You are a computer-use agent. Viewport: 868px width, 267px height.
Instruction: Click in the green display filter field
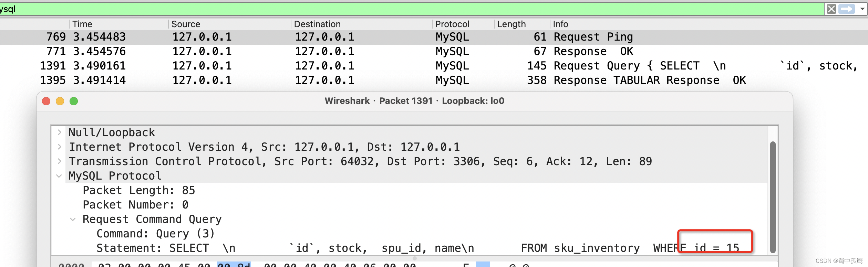coord(412,9)
